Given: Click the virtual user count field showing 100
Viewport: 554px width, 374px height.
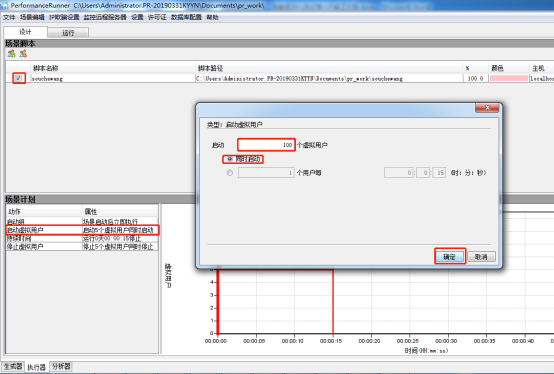Looking at the screenshot, I should (266, 145).
